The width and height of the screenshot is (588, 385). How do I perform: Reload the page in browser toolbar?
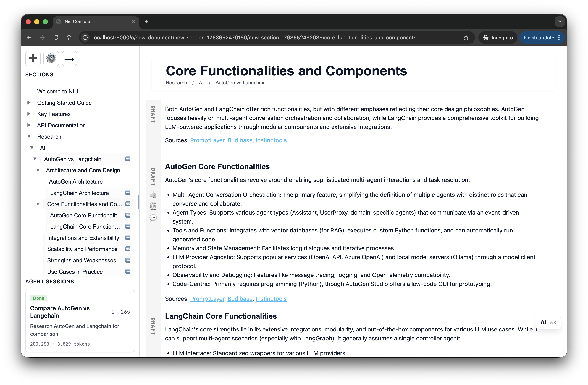[x=56, y=38]
